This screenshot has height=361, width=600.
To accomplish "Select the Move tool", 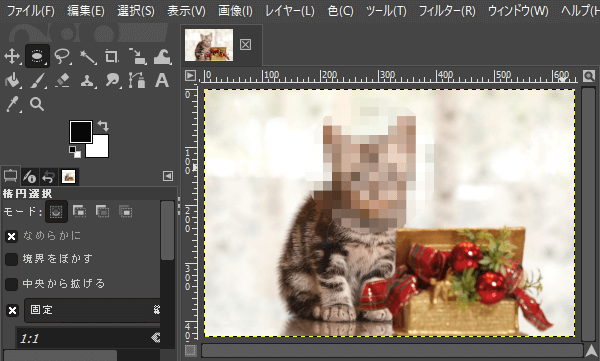I will click(12, 56).
